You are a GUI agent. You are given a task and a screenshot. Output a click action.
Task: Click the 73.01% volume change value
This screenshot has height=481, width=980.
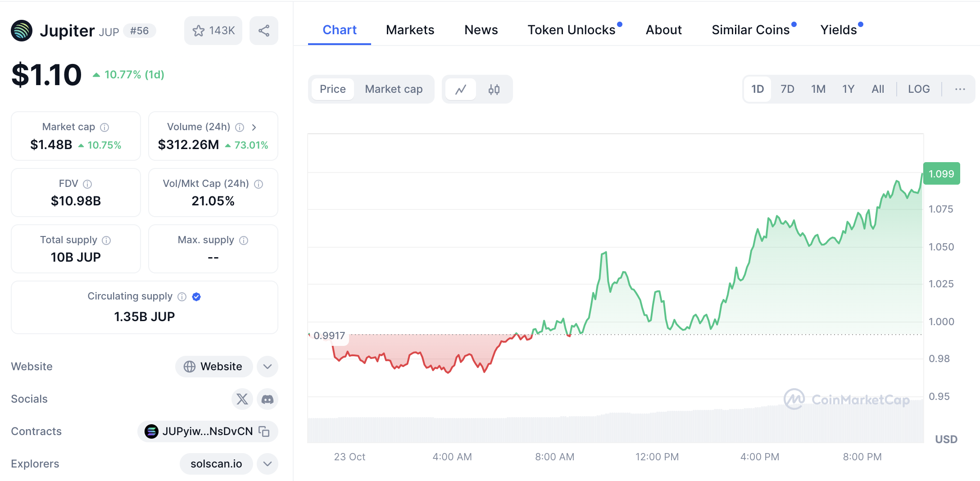[246, 145]
